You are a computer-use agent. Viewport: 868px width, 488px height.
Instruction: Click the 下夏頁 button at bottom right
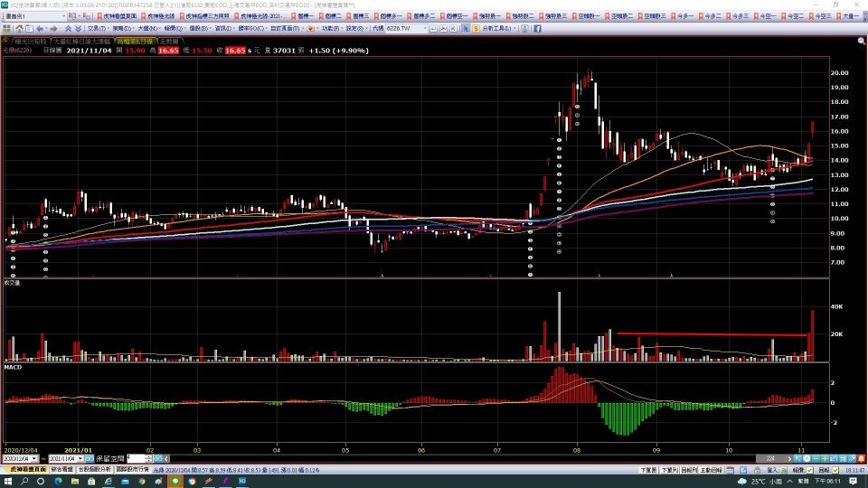(x=647, y=470)
